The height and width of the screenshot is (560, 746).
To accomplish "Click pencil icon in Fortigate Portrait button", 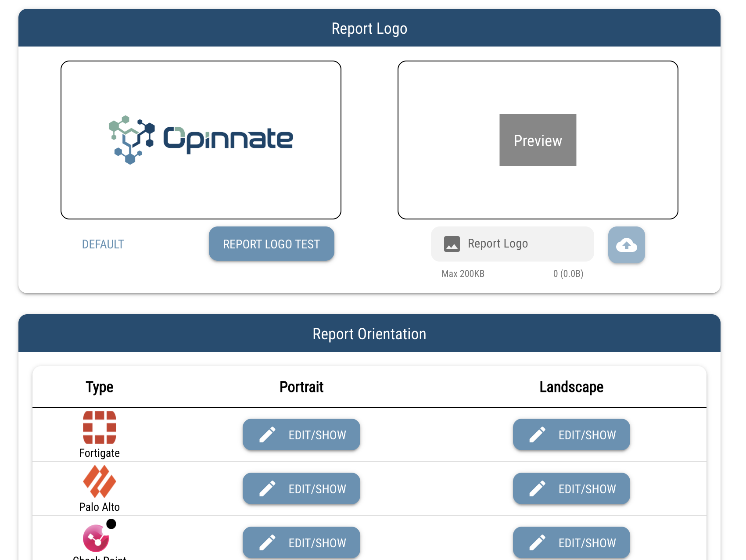I will point(267,434).
